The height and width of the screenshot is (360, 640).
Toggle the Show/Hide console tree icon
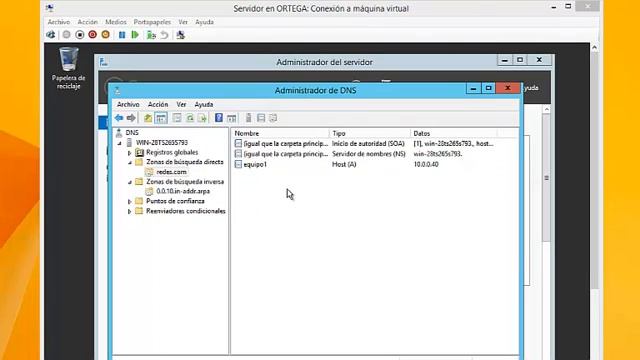click(x=161, y=118)
